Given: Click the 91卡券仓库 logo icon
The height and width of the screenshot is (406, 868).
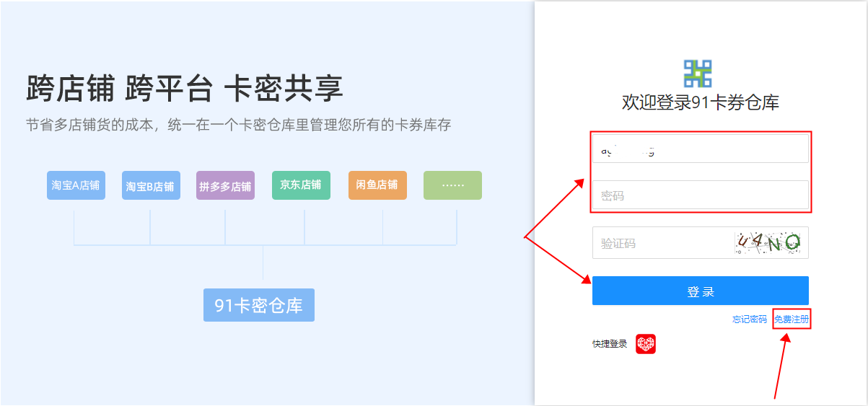Looking at the screenshot, I should [x=698, y=74].
